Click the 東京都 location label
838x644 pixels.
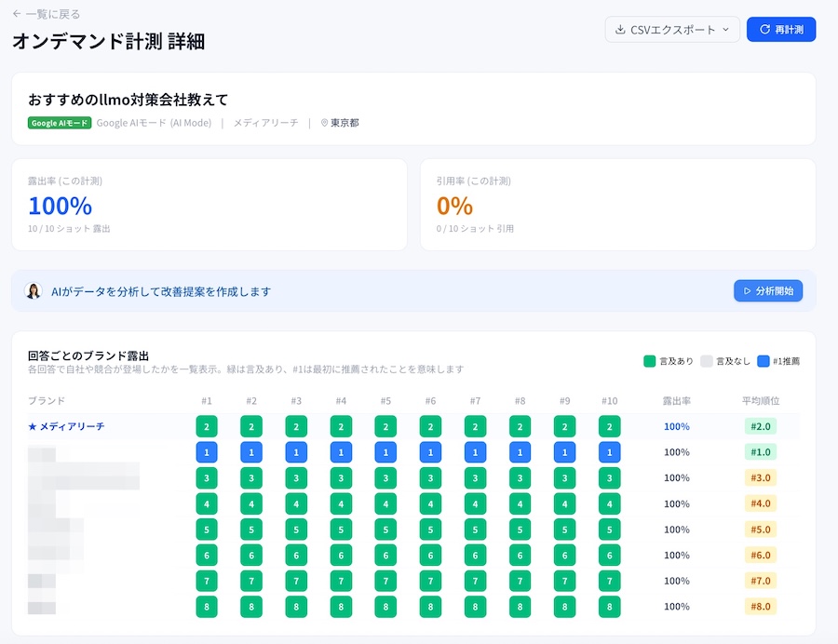345,123
